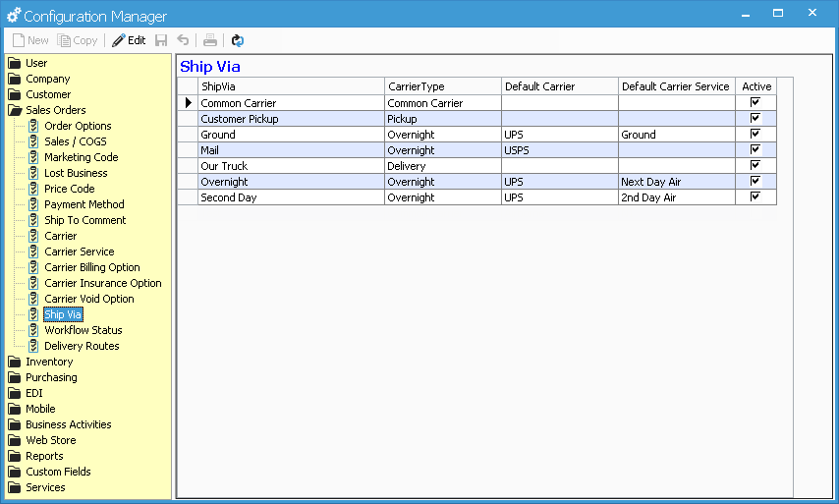Viewport: 839px width, 504px height.
Task: Expand the Inventory folder
Action: click(40, 362)
